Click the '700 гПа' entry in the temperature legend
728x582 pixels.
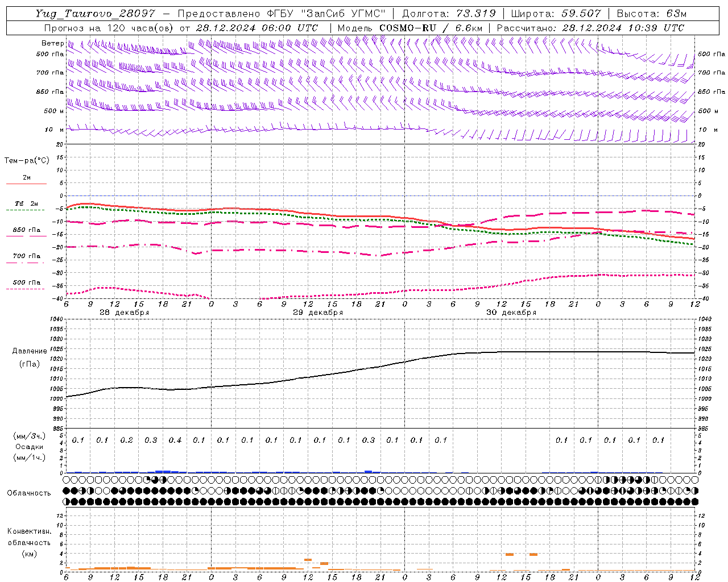tap(26, 256)
